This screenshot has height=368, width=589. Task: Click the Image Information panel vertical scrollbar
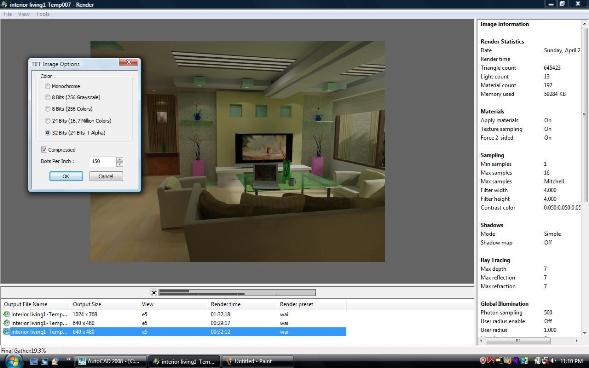[584, 177]
